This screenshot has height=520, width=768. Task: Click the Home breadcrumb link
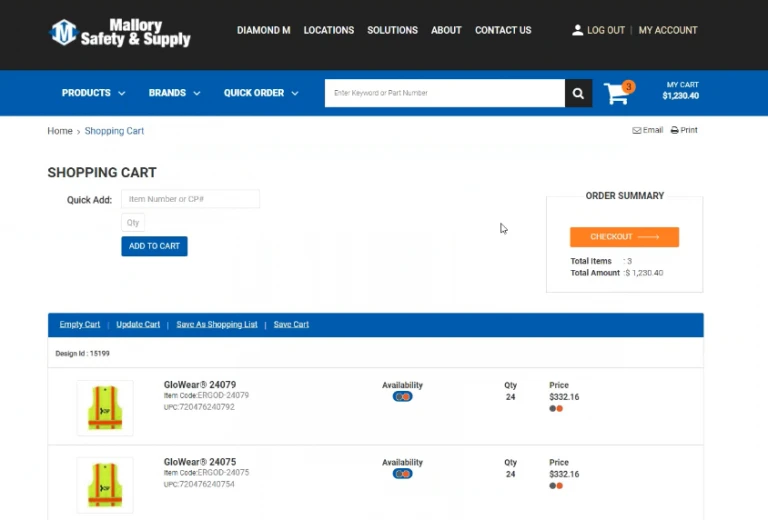(60, 131)
